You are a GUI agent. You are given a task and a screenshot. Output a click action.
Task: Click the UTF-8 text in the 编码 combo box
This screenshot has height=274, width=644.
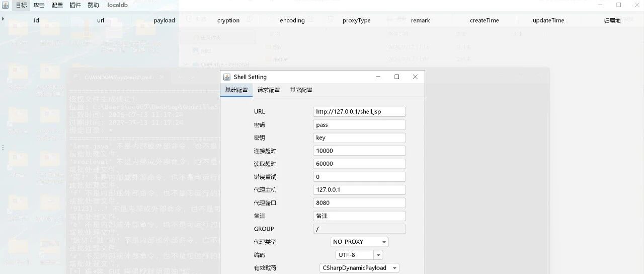tap(347, 255)
